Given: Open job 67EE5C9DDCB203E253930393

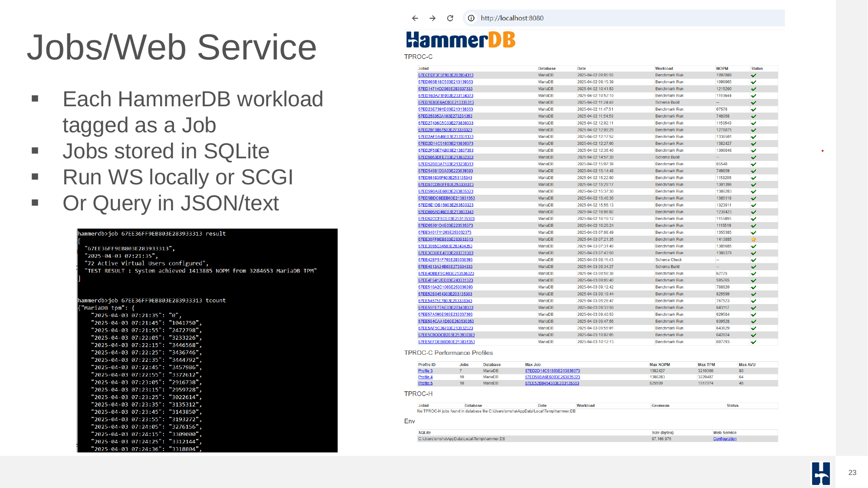Looking at the screenshot, I should click(x=446, y=335).
